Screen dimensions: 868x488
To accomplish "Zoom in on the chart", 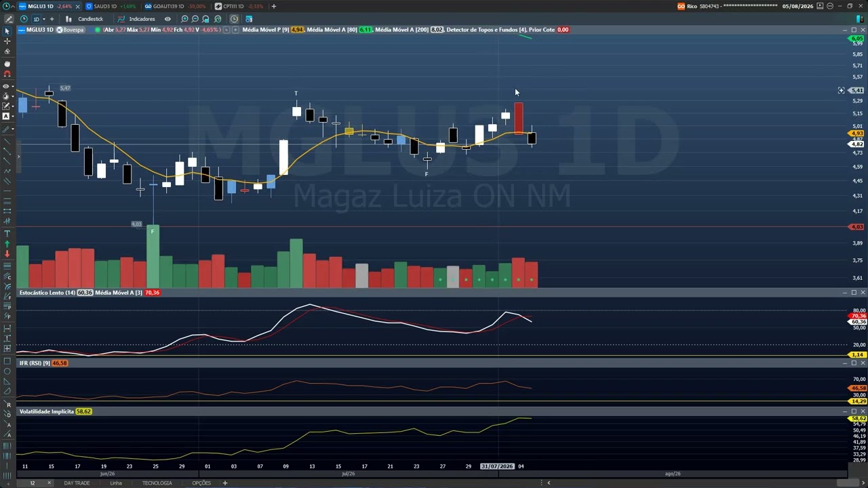I will [x=184, y=19].
